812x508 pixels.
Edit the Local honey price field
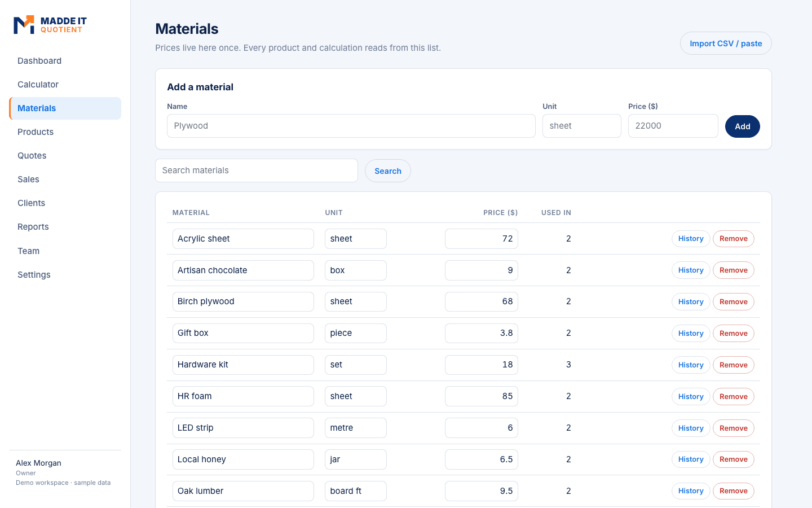coord(482,459)
